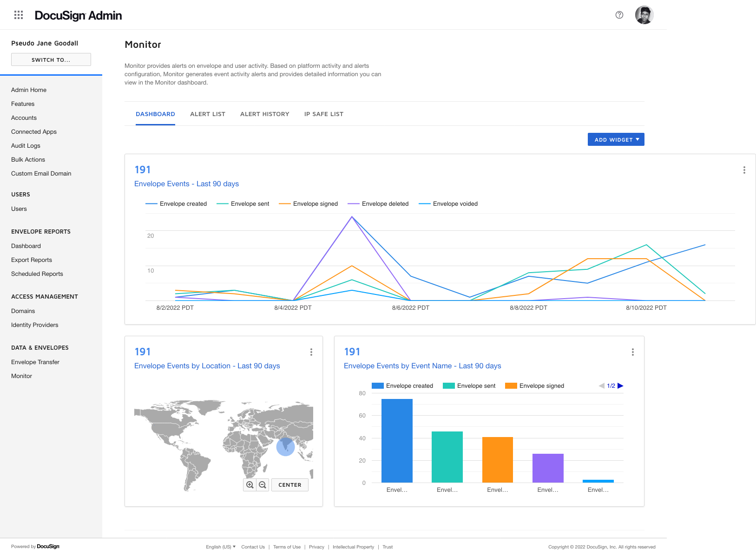
Task: Open Custom Email Domain in sidebar
Action: [41, 174]
